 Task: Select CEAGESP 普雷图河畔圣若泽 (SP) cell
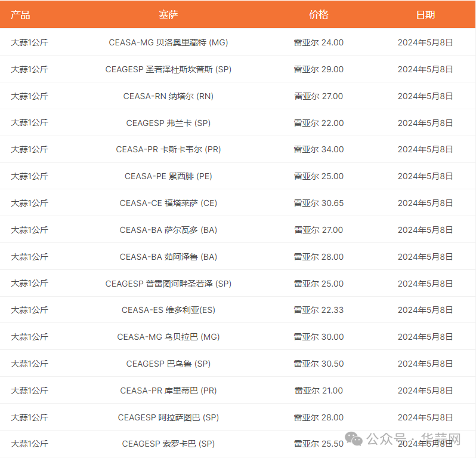[x=168, y=284]
